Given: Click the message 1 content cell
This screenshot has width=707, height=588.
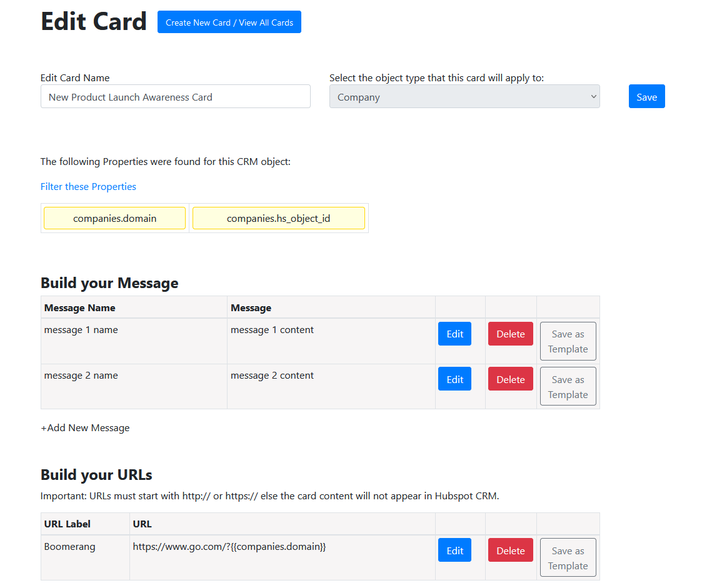Looking at the screenshot, I should [272, 330].
